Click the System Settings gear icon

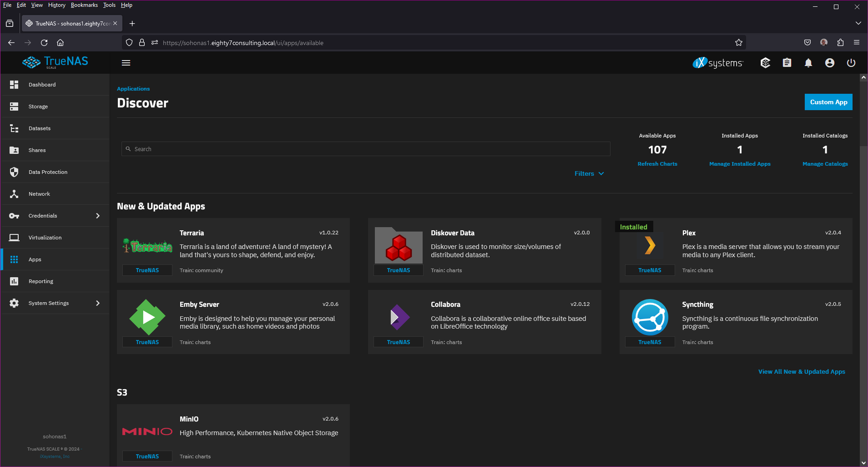click(x=14, y=303)
